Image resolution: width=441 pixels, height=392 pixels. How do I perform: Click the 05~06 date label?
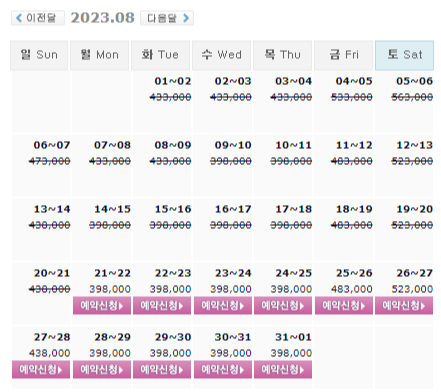pos(414,81)
